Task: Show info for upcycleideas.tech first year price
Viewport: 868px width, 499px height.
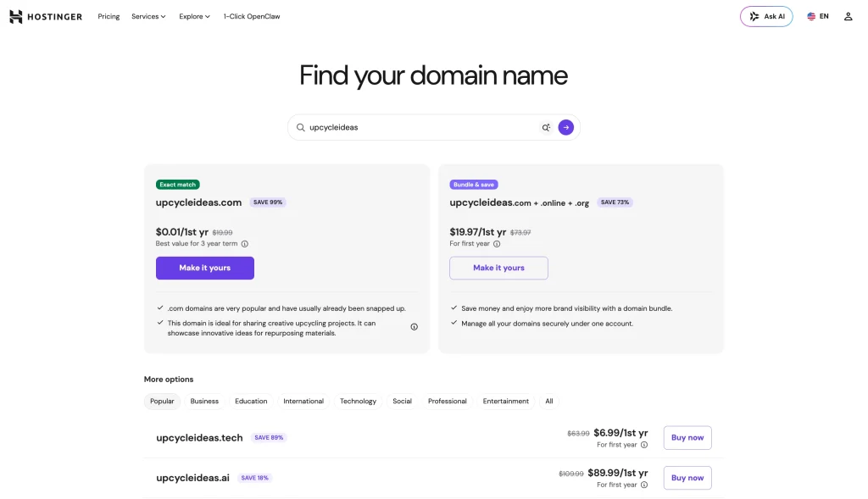Action: coord(644,445)
